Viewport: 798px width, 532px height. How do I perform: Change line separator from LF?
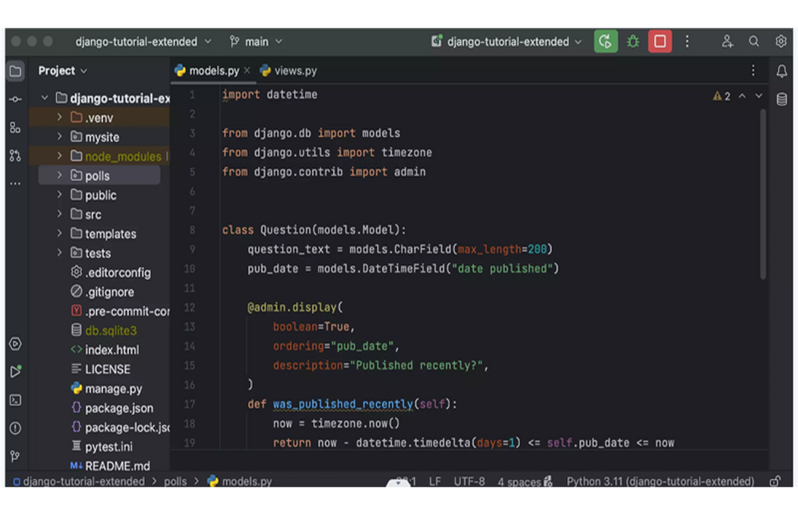coord(434,481)
